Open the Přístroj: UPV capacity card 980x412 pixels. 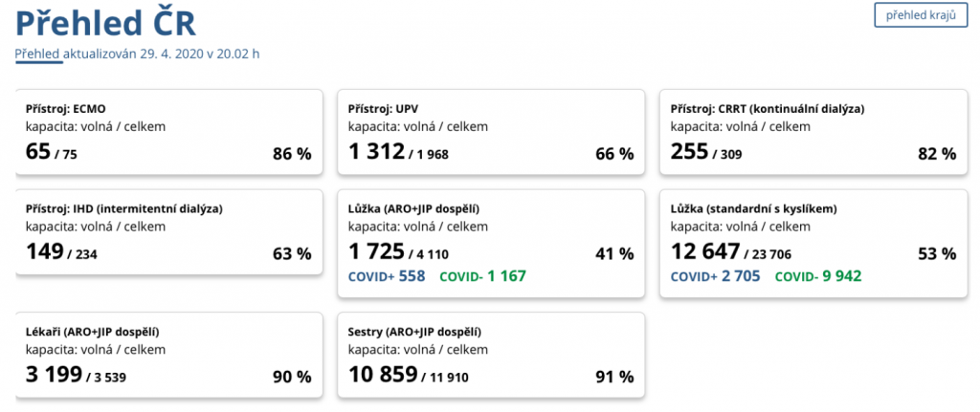pyautogui.click(x=490, y=132)
